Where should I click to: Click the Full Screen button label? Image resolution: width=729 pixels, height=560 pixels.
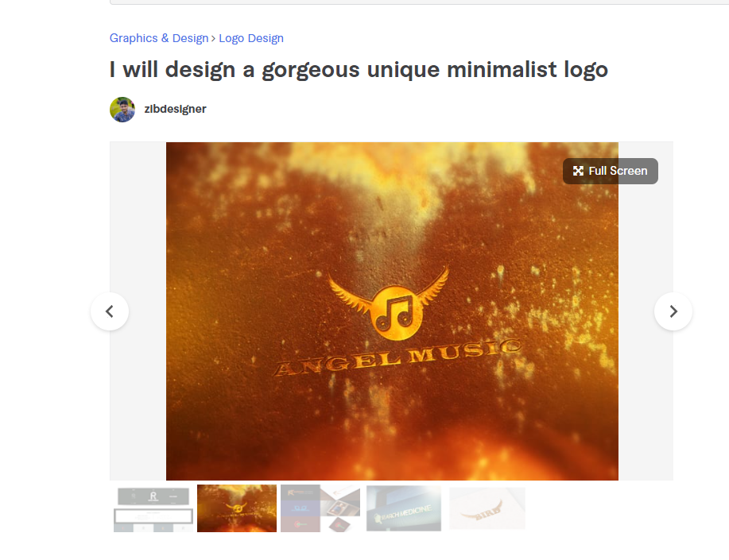pyautogui.click(x=618, y=171)
